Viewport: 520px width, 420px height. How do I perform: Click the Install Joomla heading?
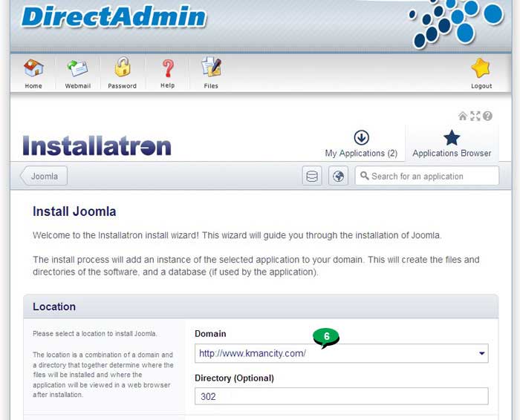click(x=74, y=211)
